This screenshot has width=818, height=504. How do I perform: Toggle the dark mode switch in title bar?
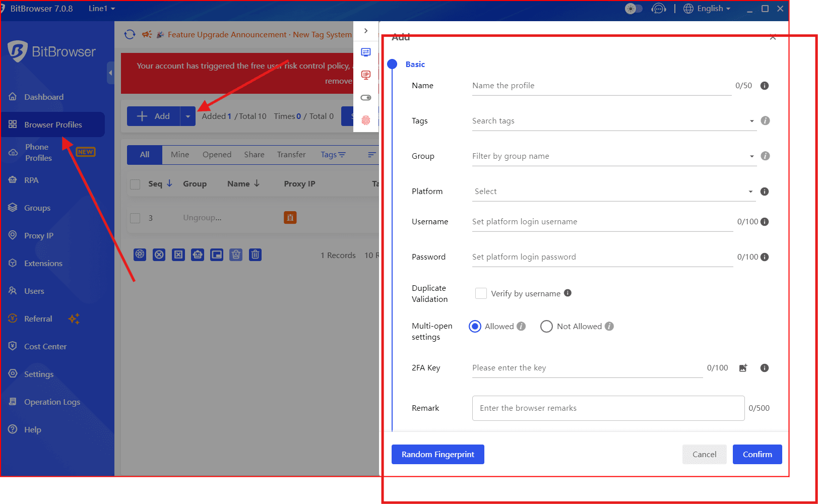tap(634, 9)
